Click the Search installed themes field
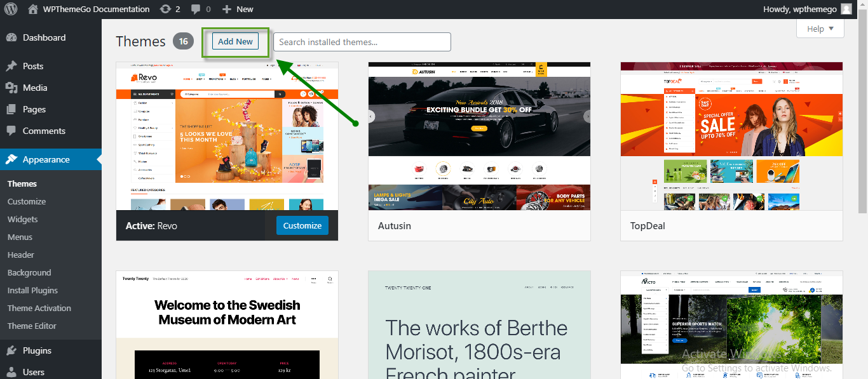 (362, 42)
